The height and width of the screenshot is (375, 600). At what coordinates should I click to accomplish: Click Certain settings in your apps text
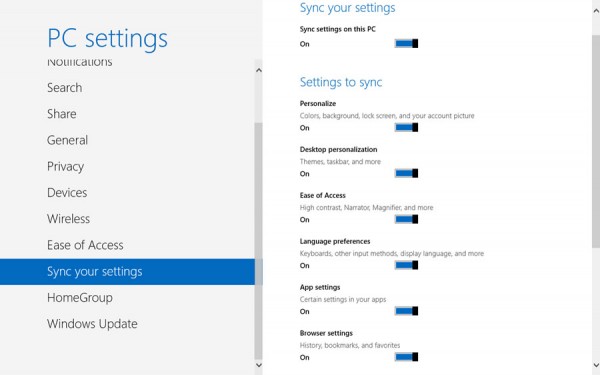click(x=343, y=299)
